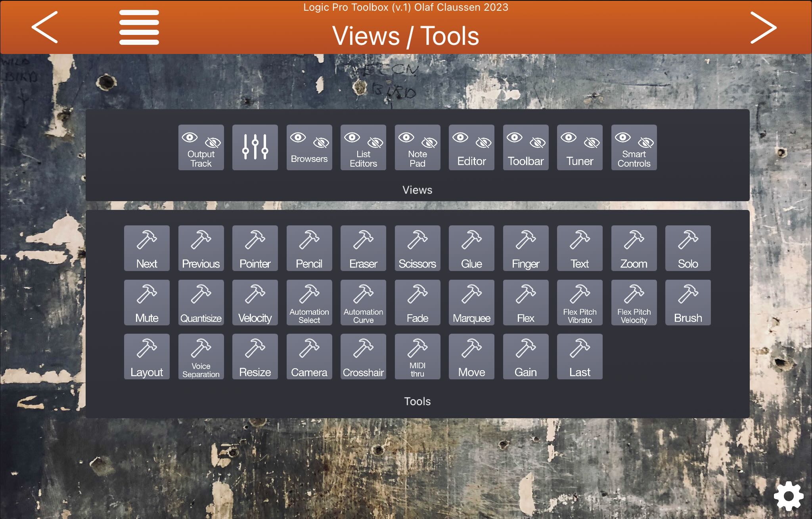Viewport: 812px width, 519px height.
Task: Select the Automation Select tool
Action: coord(309,303)
